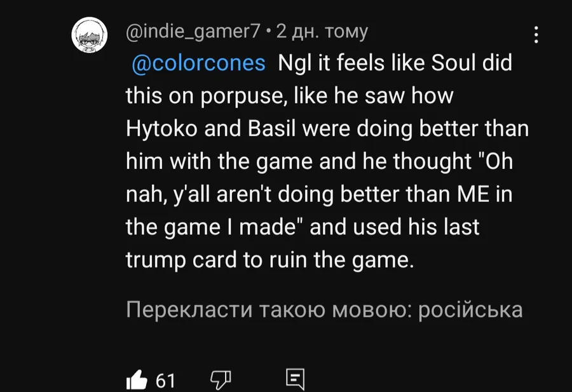This screenshot has width=572, height=392.
Task: Click 'ruin the game' at comment end
Action: (x=342, y=260)
